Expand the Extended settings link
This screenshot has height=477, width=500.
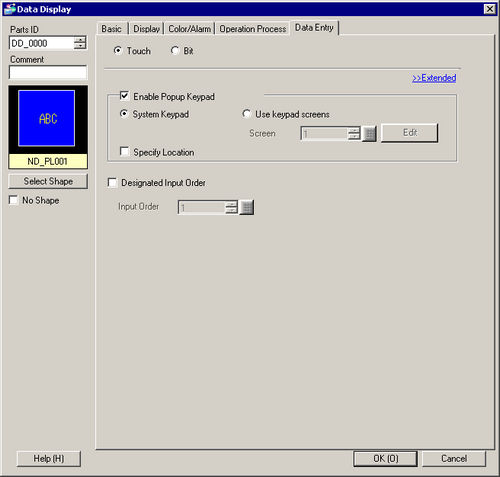[434, 78]
